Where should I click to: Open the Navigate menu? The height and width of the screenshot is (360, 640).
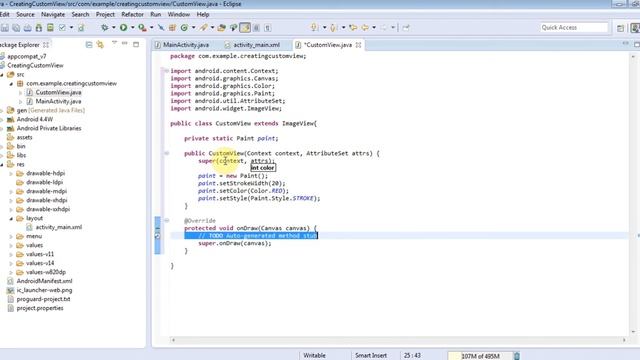coord(53,14)
